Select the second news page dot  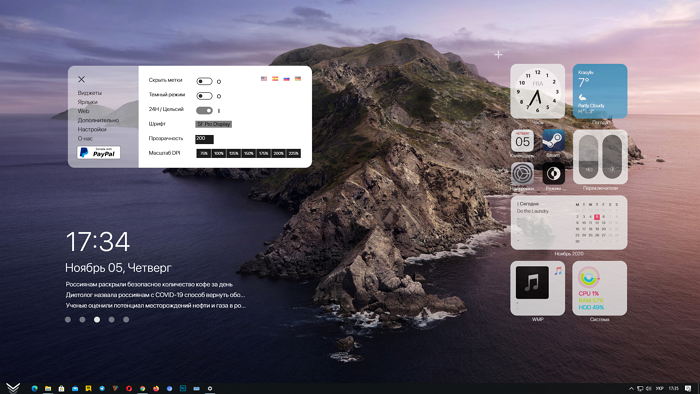point(82,319)
